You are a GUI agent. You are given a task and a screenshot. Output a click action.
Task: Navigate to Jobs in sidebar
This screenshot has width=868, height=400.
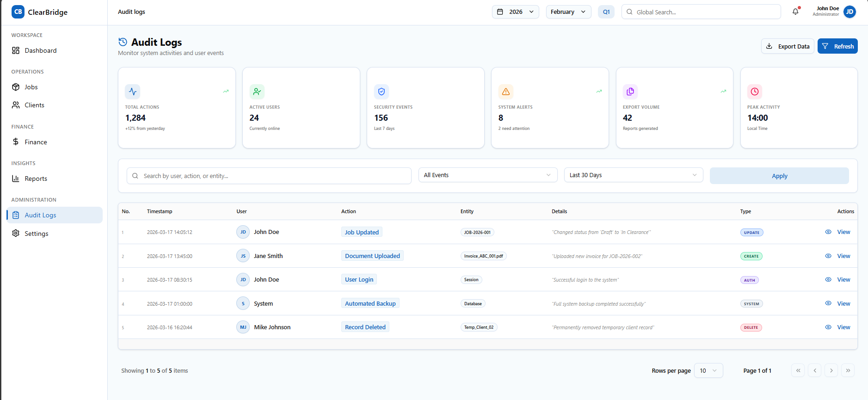coord(55,87)
